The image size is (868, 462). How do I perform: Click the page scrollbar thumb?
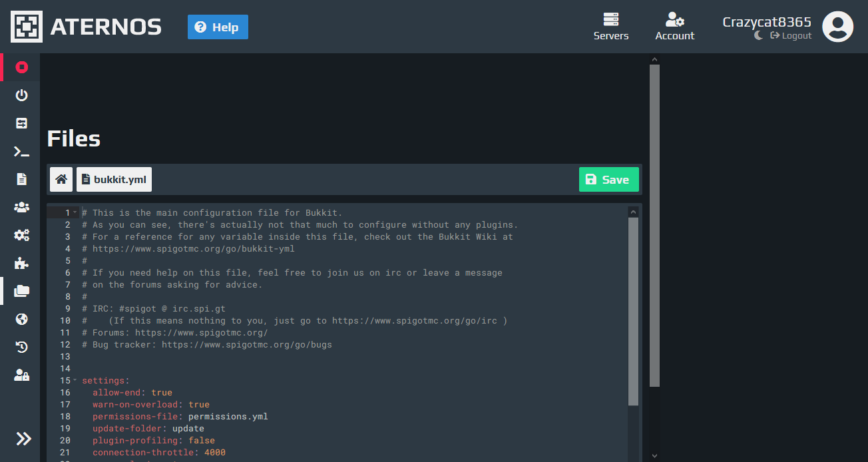pos(654,226)
